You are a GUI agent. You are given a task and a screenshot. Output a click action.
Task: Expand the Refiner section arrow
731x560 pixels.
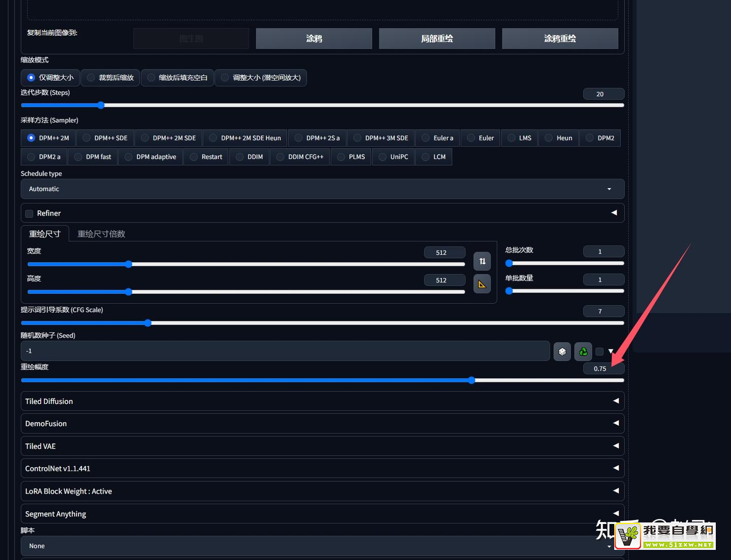pyautogui.click(x=614, y=213)
